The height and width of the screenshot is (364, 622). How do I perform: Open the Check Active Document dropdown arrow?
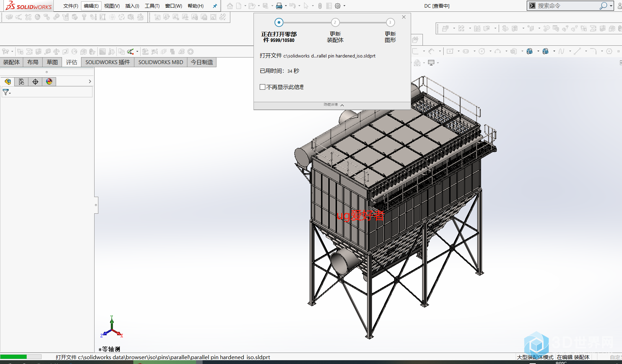(137, 52)
